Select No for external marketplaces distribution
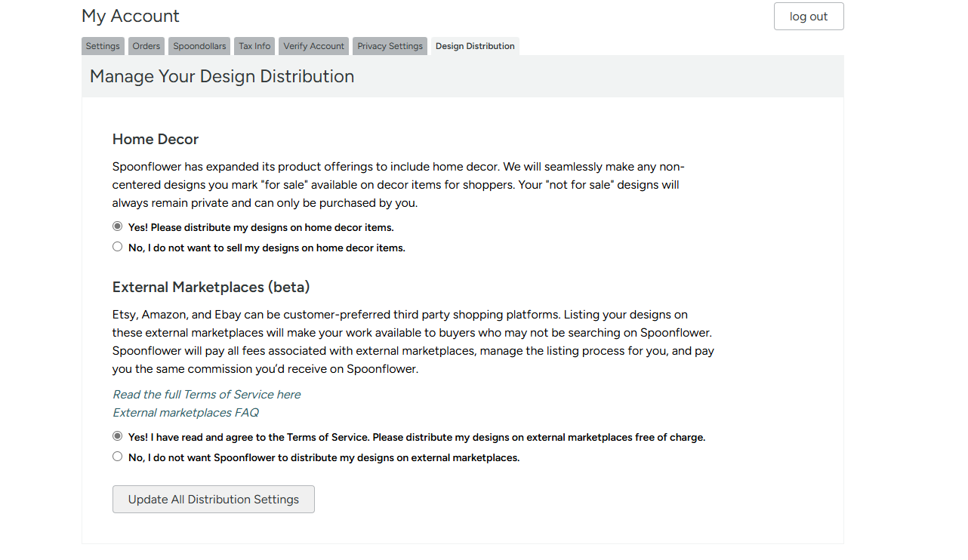Screen dimensions: 968x560 click(x=117, y=457)
